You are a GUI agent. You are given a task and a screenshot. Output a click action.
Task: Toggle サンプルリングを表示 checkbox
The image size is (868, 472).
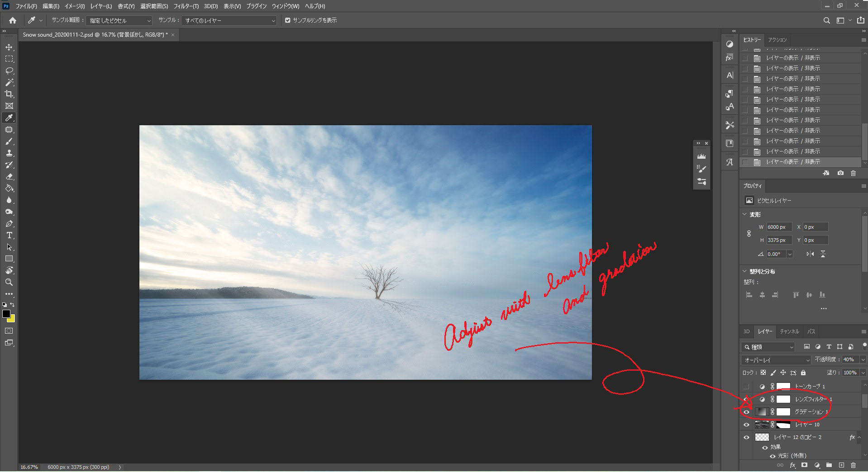coord(287,20)
